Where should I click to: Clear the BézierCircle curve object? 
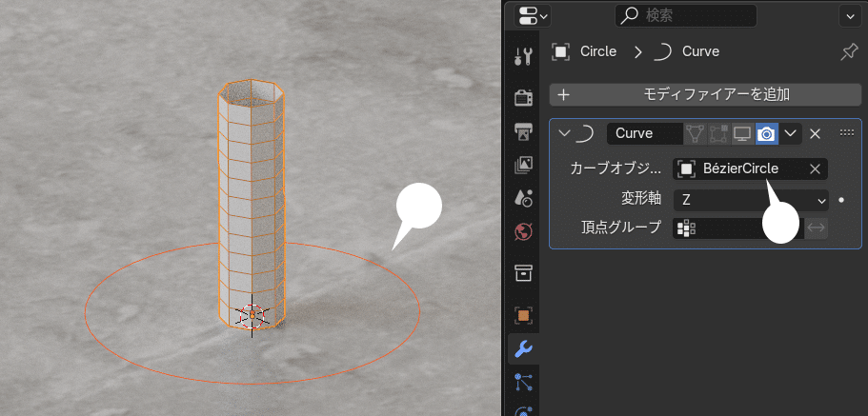click(815, 168)
